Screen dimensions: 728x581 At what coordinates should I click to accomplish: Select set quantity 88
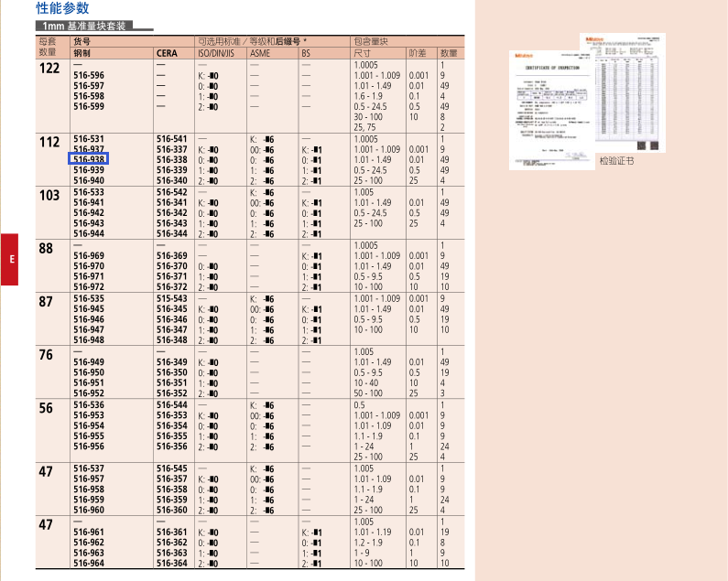point(46,248)
